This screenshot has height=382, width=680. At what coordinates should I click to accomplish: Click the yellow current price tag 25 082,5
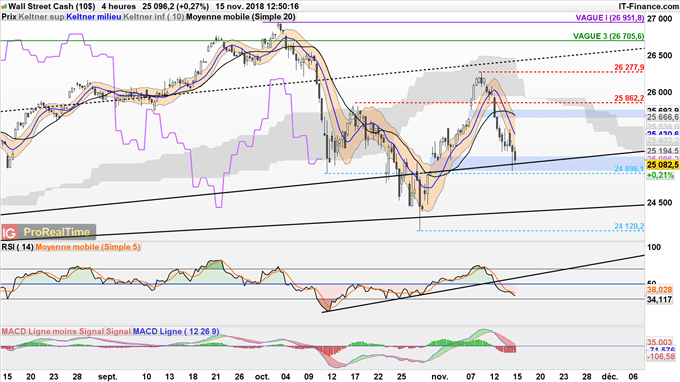tap(662, 165)
